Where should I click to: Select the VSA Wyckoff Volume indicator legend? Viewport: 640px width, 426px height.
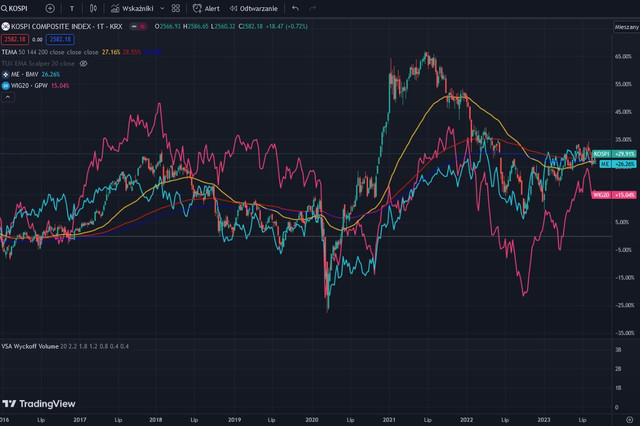(30, 346)
